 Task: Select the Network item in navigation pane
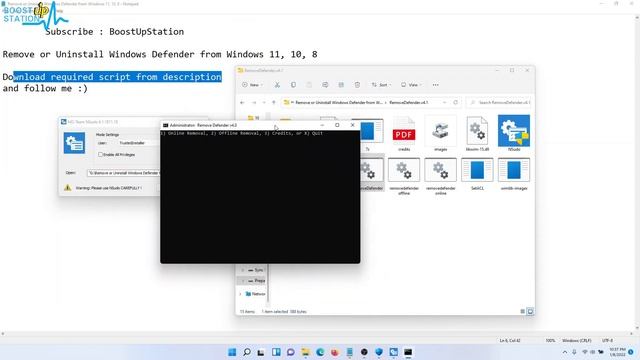(256, 294)
